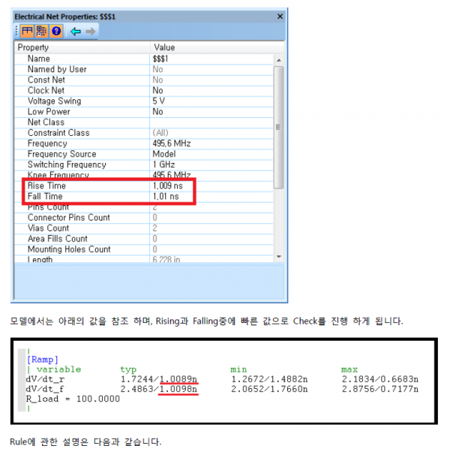Image resolution: width=450 pixels, height=476 pixels.
Task: Open help via question mark icon
Action: pos(56,32)
